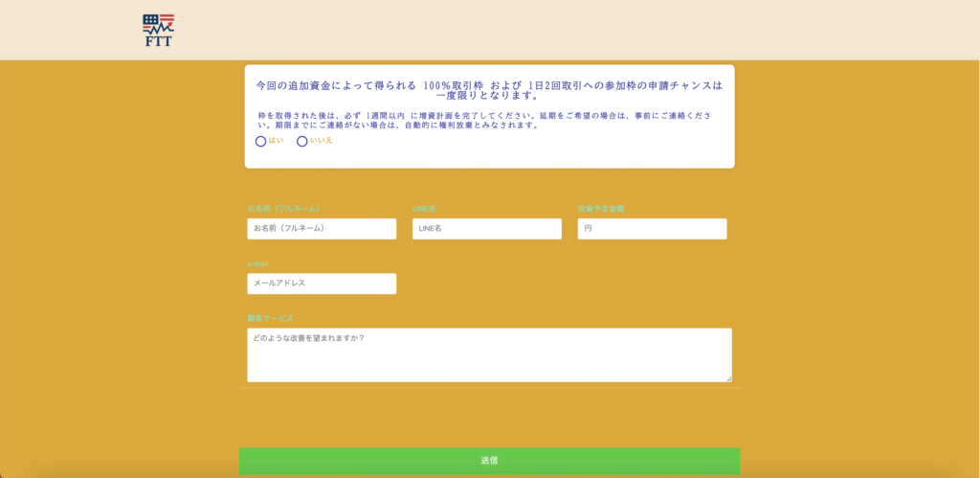Viewport: 980px width, 478px height.
Task: Select the はい radio button
Action: point(260,142)
